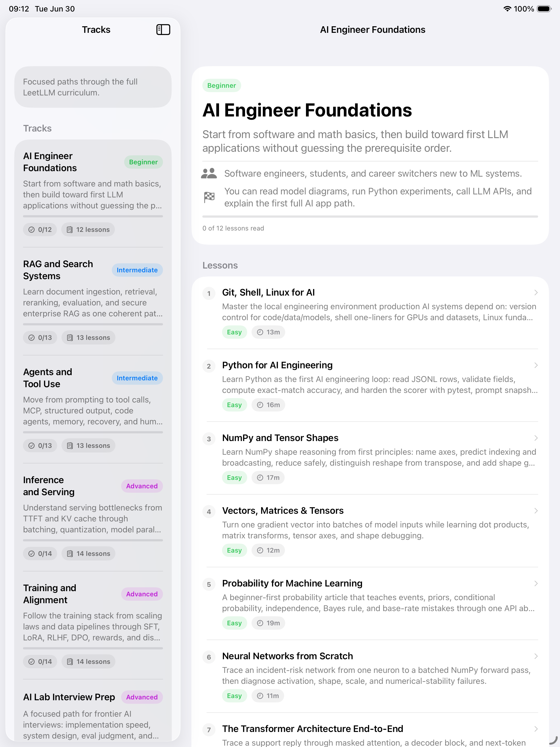The image size is (560, 747).
Task: Click the lessons read progress bar
Action: (x=370, y=217)
